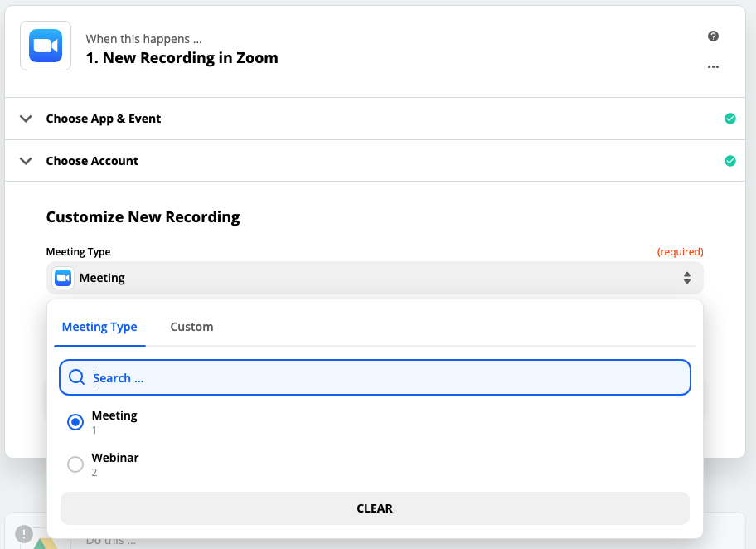Click the small Zoom icon in Meeting Type field
The width and height of the screenshot is (756, 549).
(63, 278)
